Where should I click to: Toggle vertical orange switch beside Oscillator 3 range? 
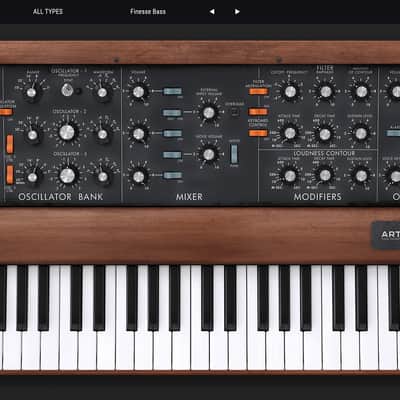(10, 174)
